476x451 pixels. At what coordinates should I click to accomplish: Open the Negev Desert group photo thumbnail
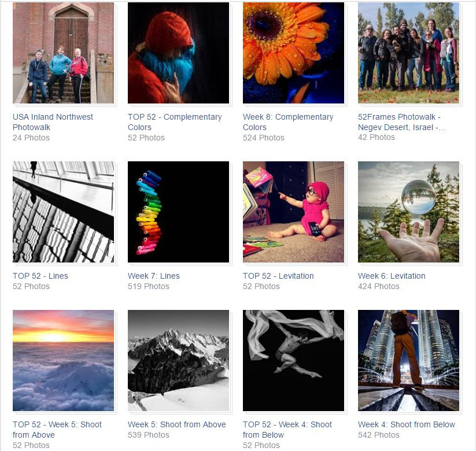(408, 53)
